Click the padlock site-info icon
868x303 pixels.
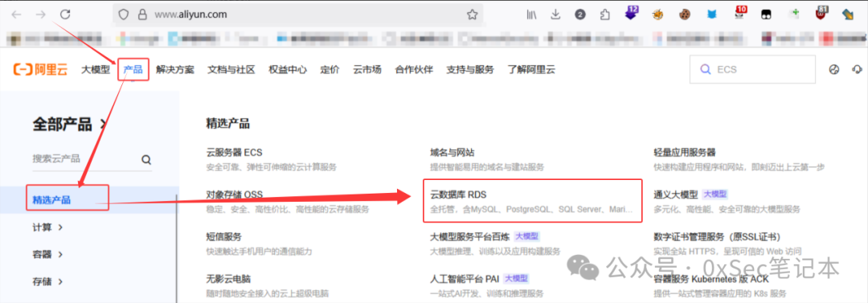142,15
